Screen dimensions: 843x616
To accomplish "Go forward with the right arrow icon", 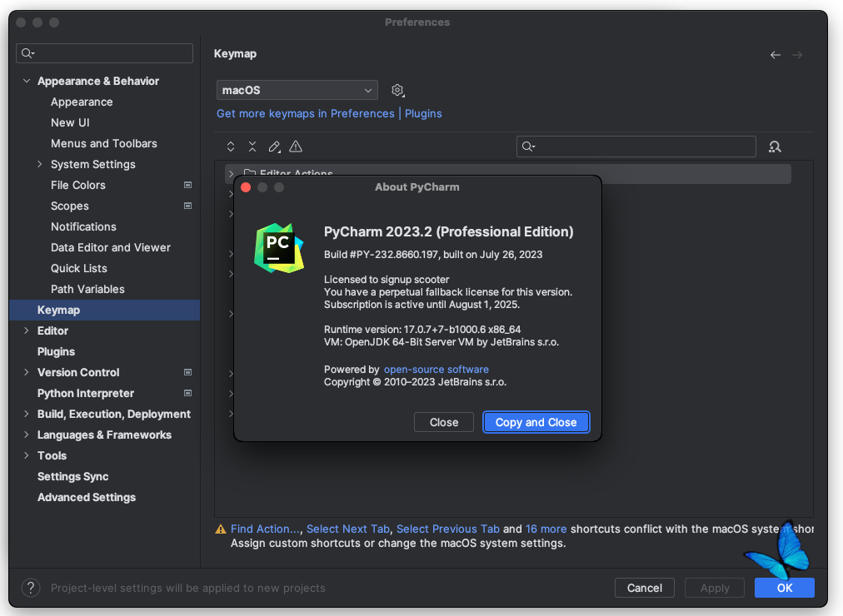I will coord(797,55).
